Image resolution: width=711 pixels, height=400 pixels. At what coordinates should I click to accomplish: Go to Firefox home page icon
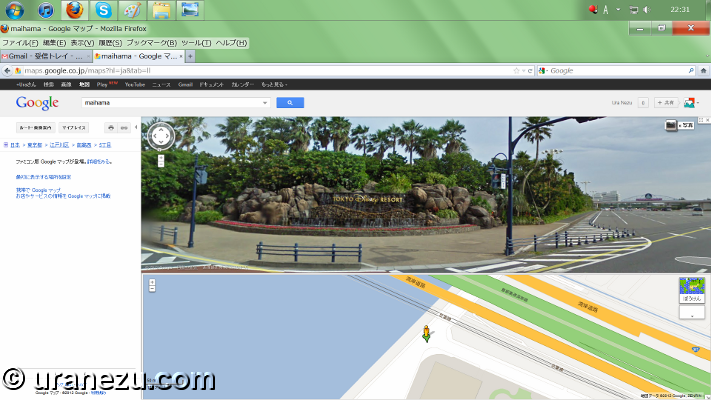(x=703, y=71)
